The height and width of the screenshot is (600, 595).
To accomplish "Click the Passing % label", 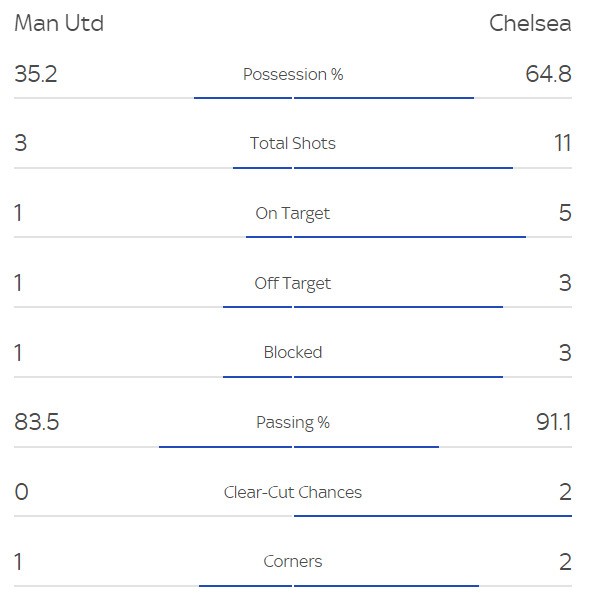I will click(x=293, y=422).
